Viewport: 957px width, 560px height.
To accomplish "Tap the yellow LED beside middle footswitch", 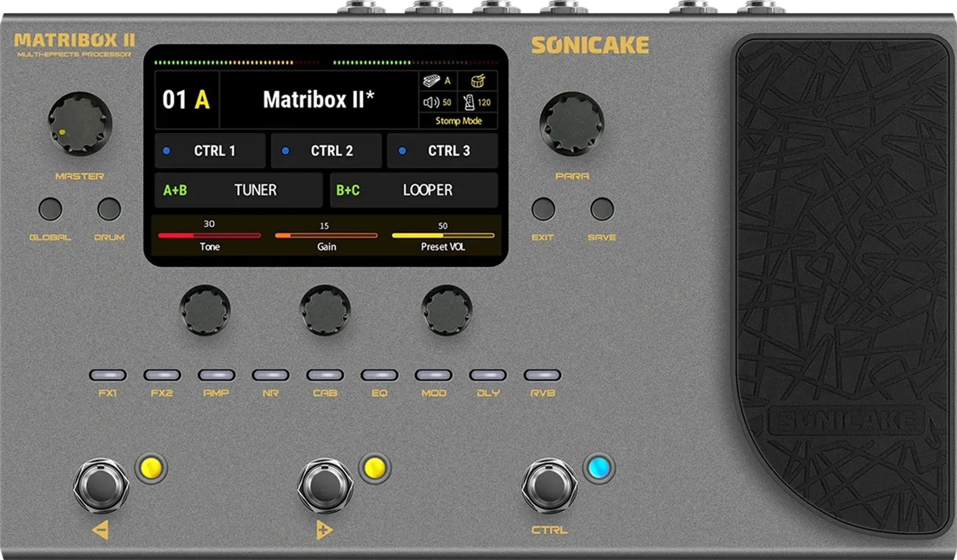I will tap(375, 468).
